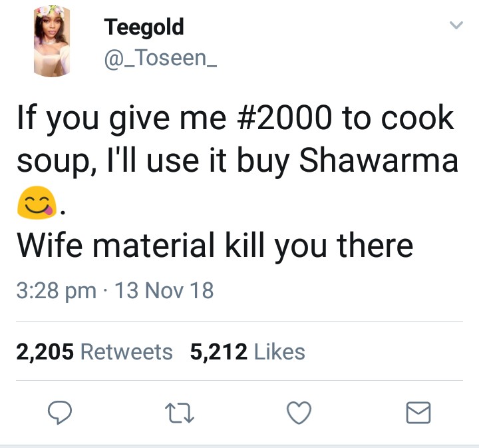Visit the @_Toseen_ handle
This screenshot has height=448, width=479.
tap(161, 58)
